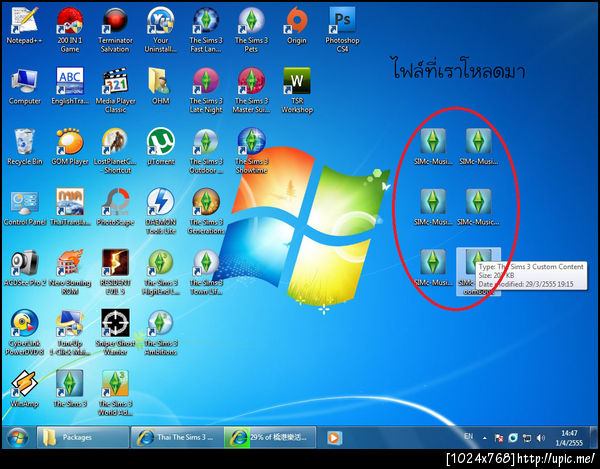Open the LostPlanet shortcut
600x469 pixels.
pyautogui.click(x=115, y=151)
